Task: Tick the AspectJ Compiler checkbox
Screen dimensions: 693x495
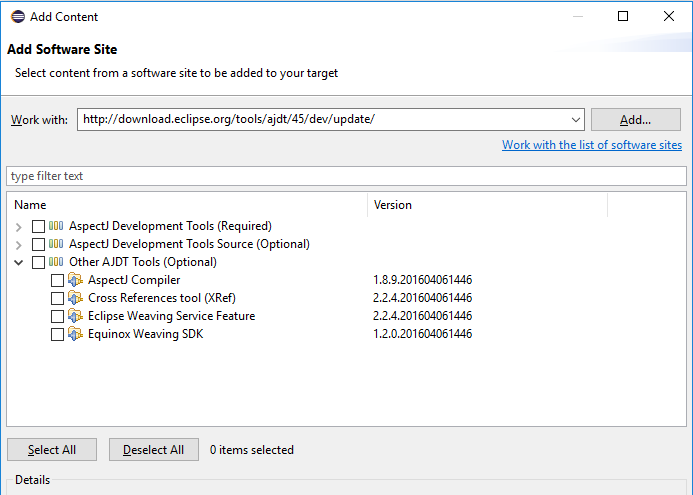Action: point(57,281)
